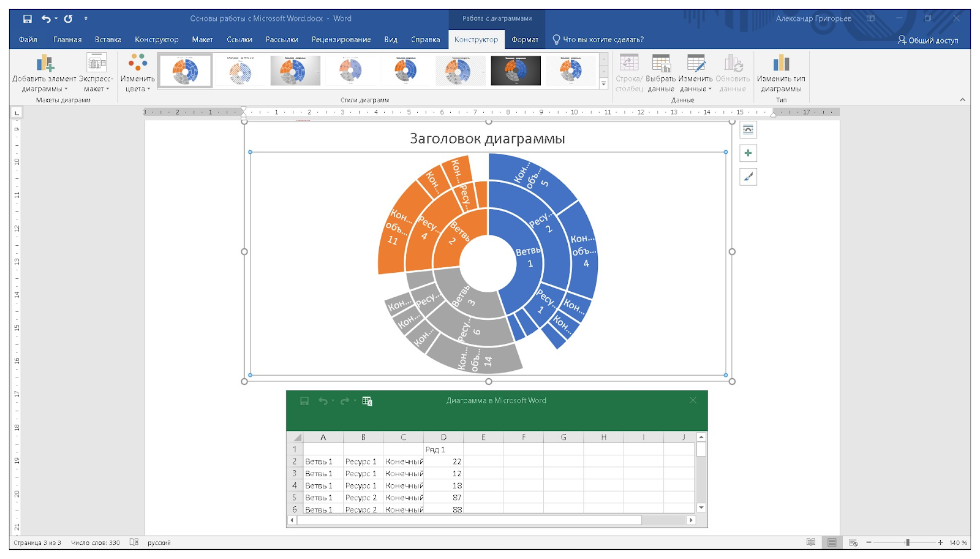Open the Layout Options button beside chart
Viewport: 980px width, 559px height.
click(748, 130)
